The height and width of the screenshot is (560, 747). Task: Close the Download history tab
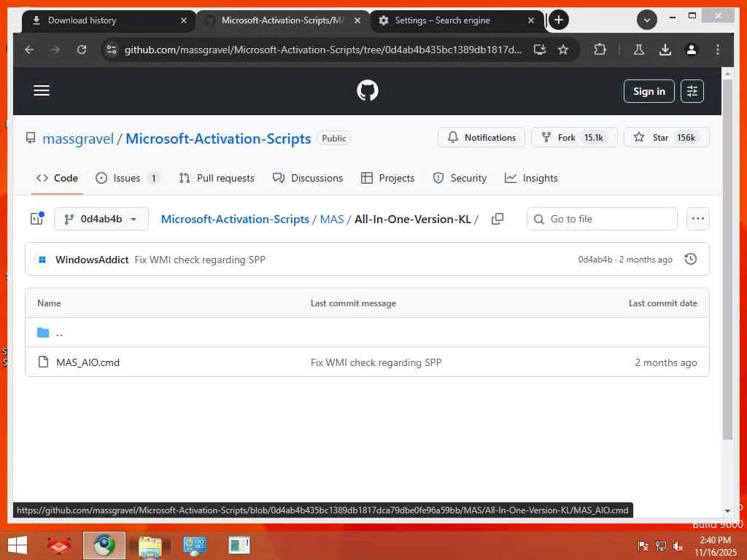[x=183, y=20]
